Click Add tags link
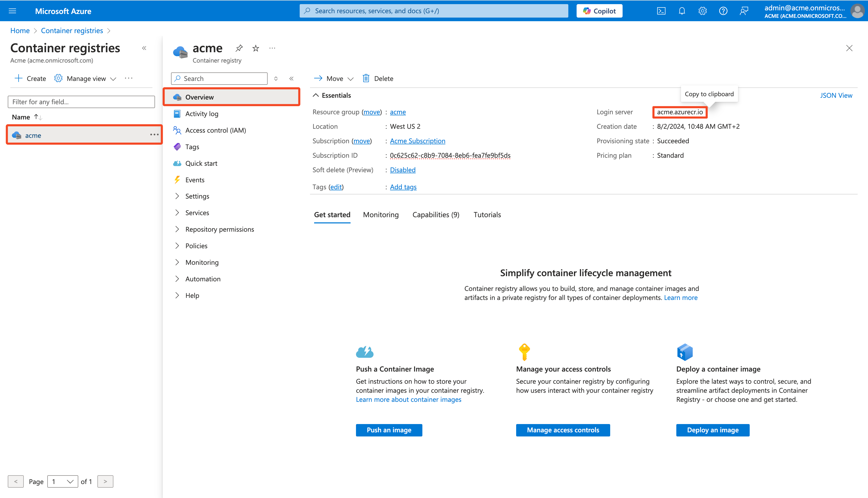Screen dimensions: 868x498 click(x=403, y=187)
